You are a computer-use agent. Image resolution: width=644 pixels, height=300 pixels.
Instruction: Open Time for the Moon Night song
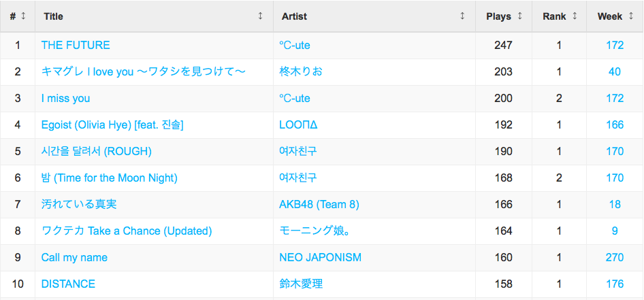pyautogui.click(x=109, y=178)
